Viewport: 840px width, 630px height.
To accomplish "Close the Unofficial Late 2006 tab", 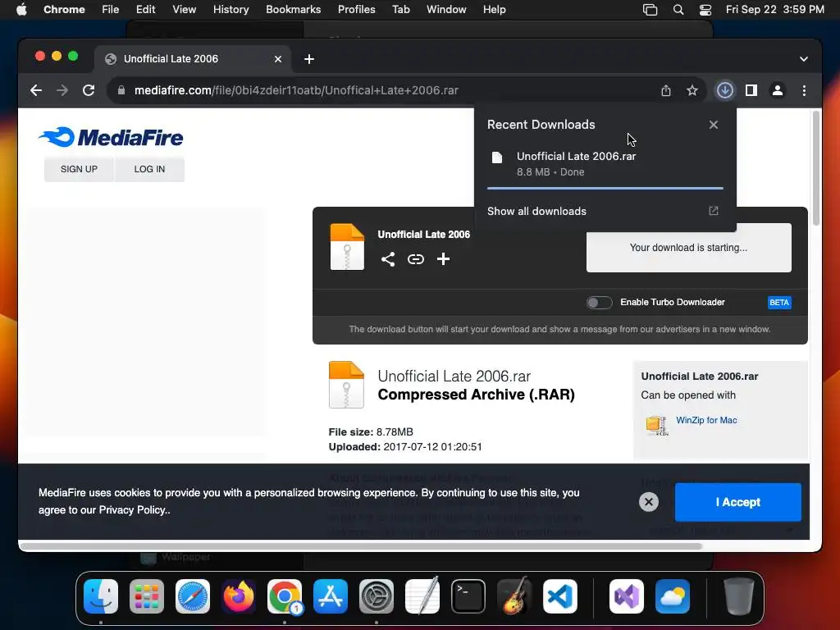I will (278, 59).
